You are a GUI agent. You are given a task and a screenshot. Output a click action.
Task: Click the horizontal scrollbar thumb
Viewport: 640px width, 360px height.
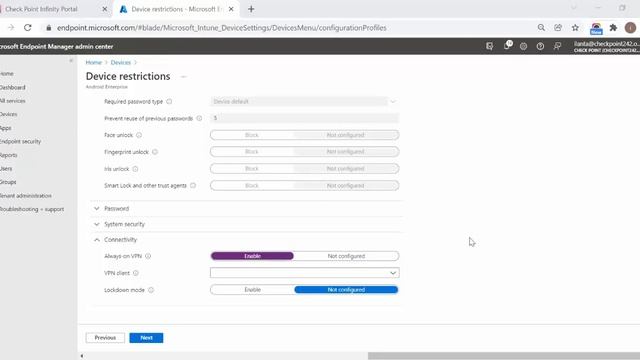click(x=504, y=356)
